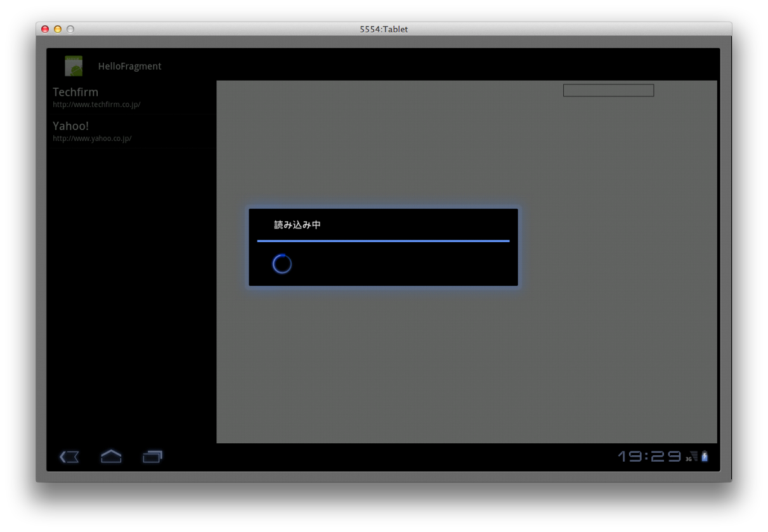Click the http://www.yahoo.co.jp/ URL text

click(x=92, y=138)
